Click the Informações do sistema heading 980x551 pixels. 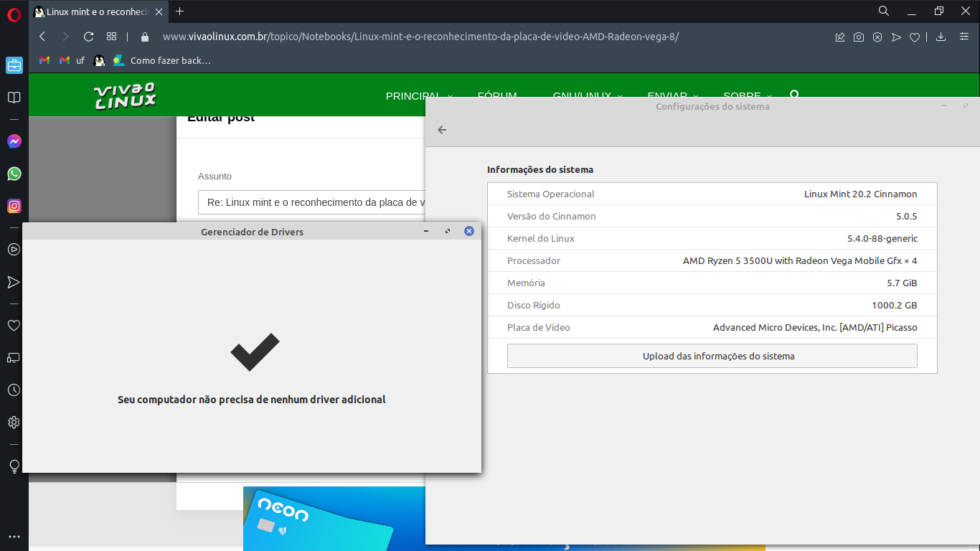540,170
